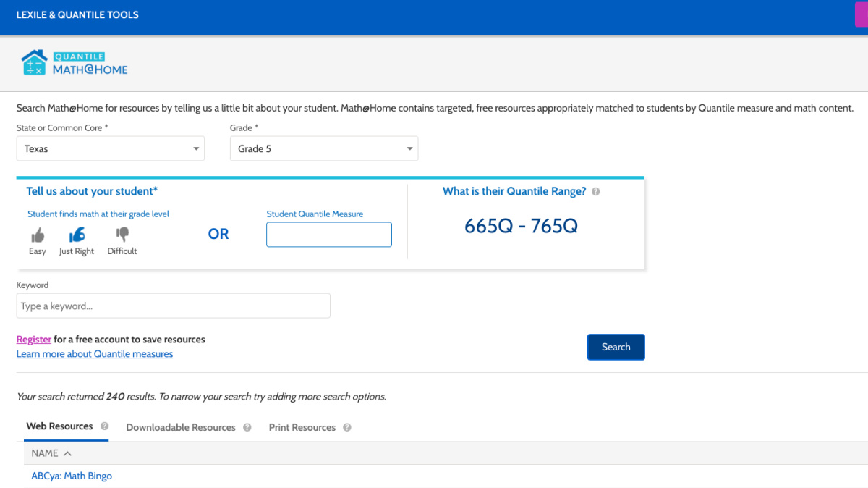Click 'Tell us about your student*' heading
The height and width of the screenshot is (488, 868).
[92, 191]
